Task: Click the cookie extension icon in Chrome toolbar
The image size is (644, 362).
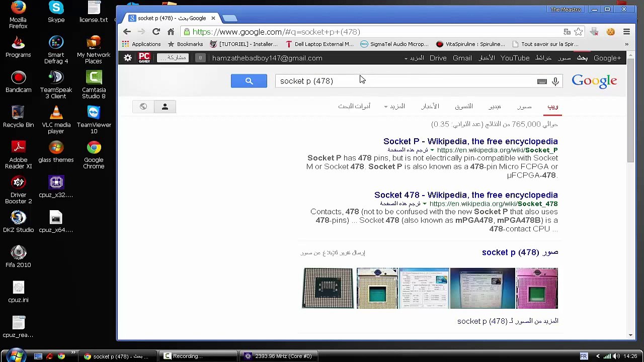Action: 610,32
